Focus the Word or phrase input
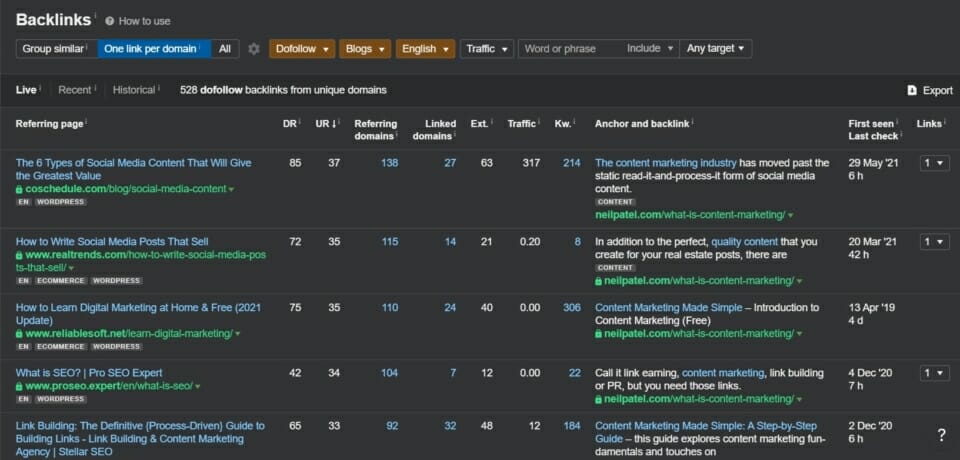Viewport: 960px width, 460px height. tap(570, 49)
